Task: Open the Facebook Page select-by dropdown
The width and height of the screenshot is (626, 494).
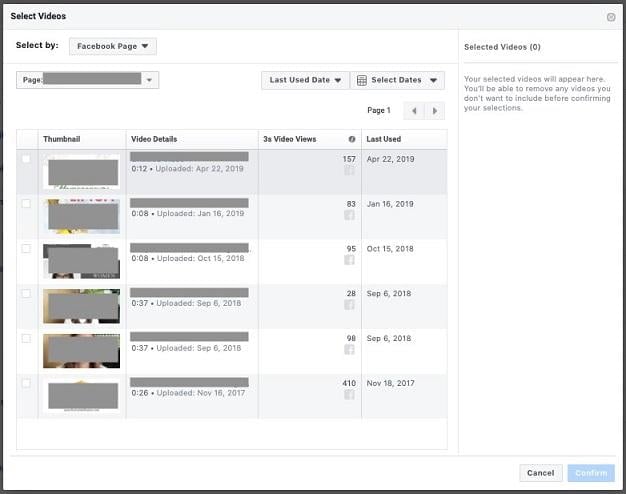Action: [x=113, y=46]
